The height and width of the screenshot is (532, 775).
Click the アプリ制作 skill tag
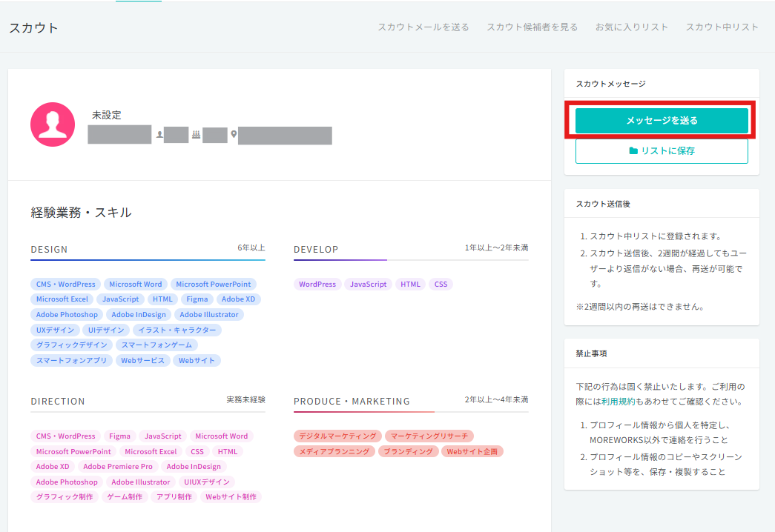coord(174,497)
